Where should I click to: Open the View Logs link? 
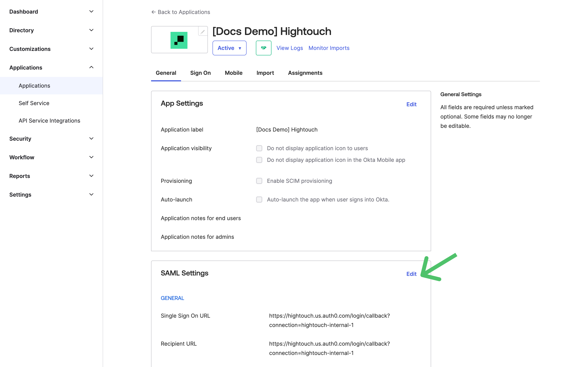[x=290, y=48]
